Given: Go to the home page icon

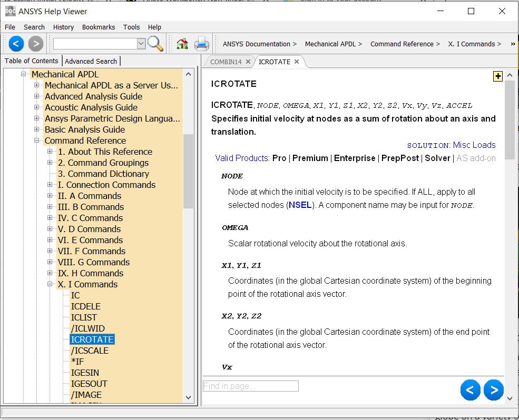Looking at the screenshot, I should [x=182, y=44].
